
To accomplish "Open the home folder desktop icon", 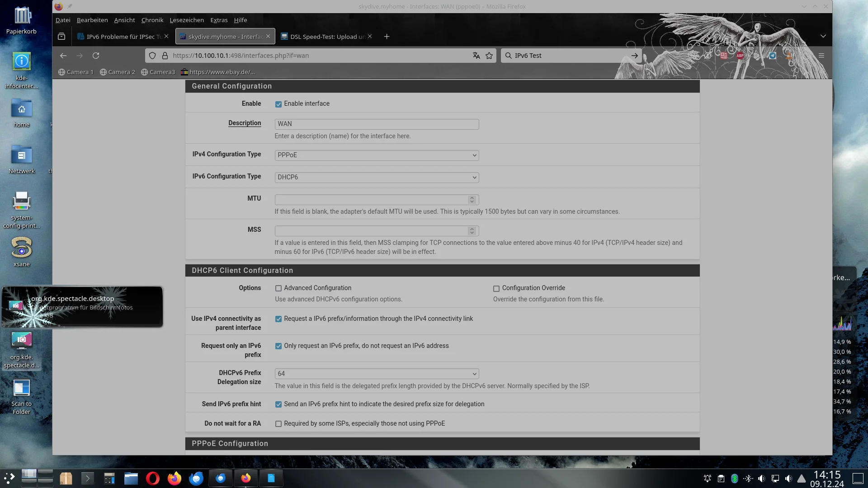I will tap(21, 114).
